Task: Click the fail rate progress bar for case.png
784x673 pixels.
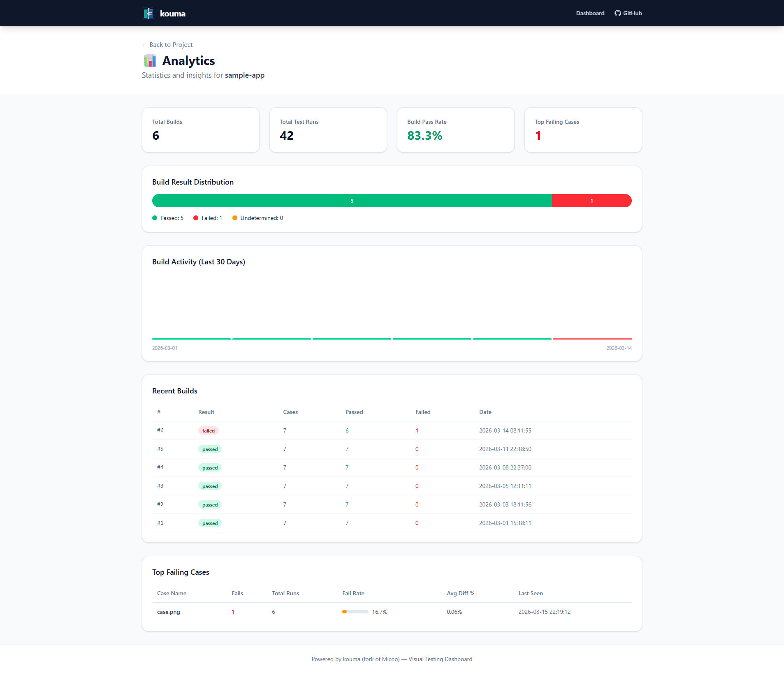Action: click(355, 612)
